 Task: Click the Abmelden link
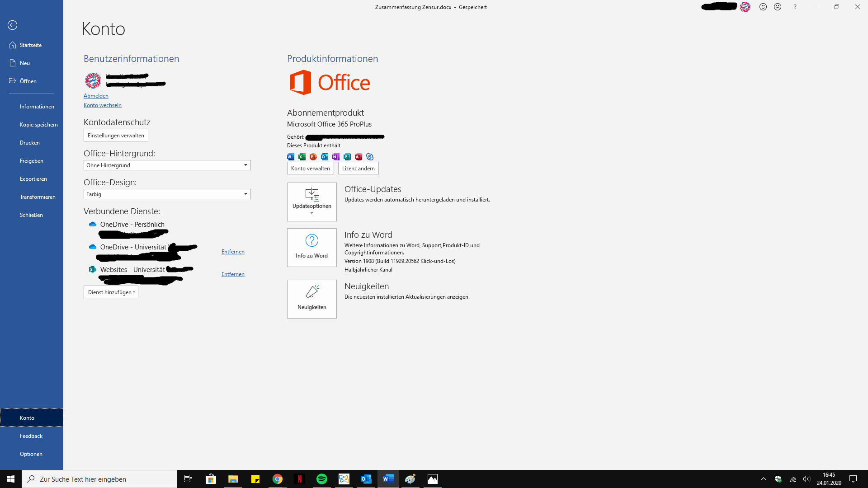[96, 96]
